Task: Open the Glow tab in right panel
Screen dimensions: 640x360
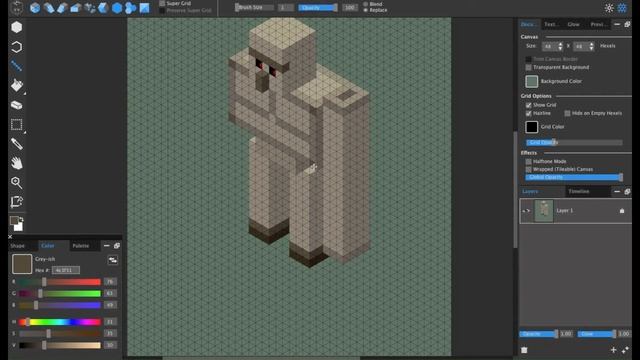Action: [573, 24]
